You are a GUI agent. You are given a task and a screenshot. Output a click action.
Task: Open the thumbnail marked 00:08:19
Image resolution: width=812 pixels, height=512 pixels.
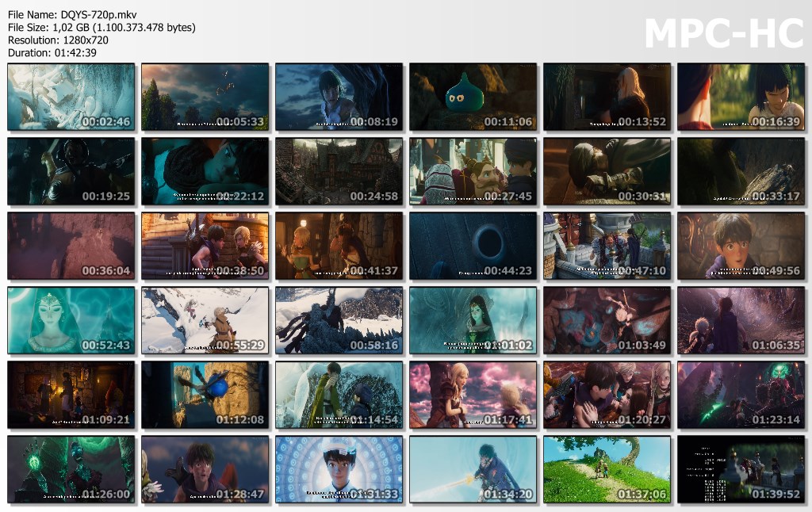(339, 97)
